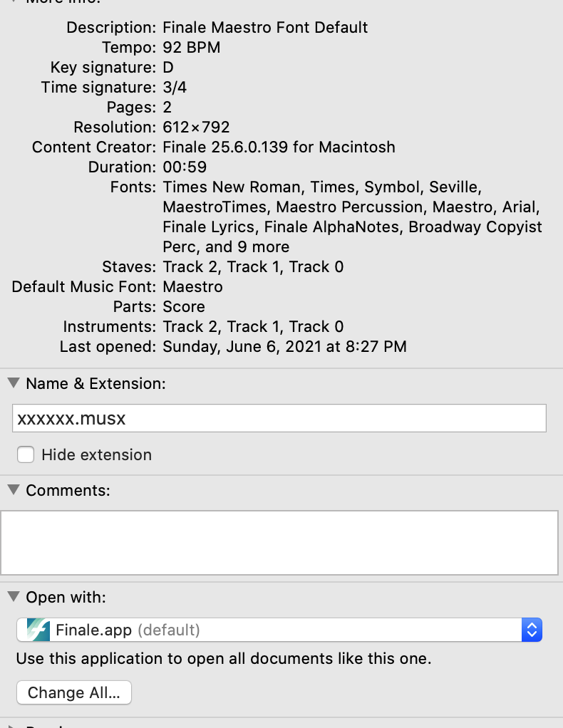563x728 pixels.
Task: Select the Duration value 00:59
Action: [185, 167]
